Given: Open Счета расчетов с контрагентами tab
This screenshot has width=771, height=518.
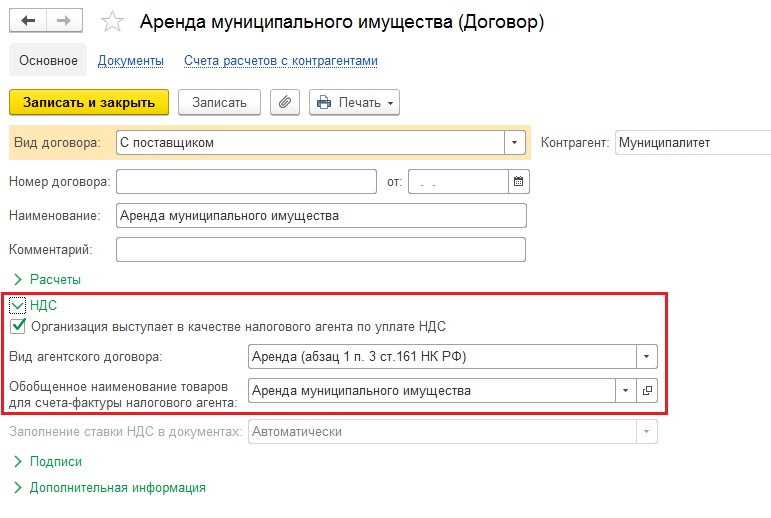Looking at the screenshot, I should pyautogui.click(x=281, y=61).
